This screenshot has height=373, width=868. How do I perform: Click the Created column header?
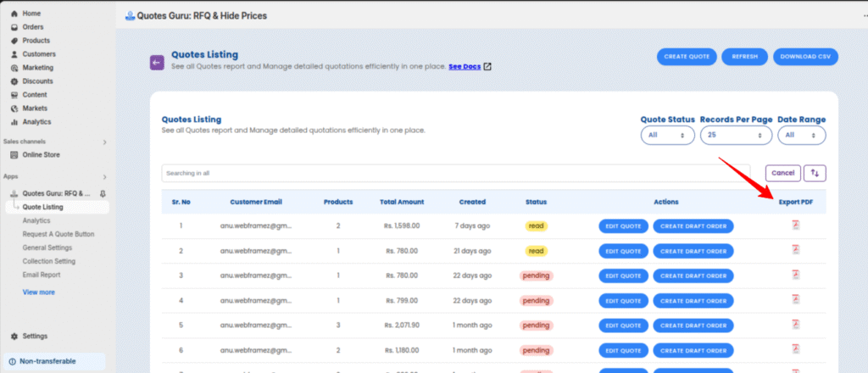click(472, 202)
